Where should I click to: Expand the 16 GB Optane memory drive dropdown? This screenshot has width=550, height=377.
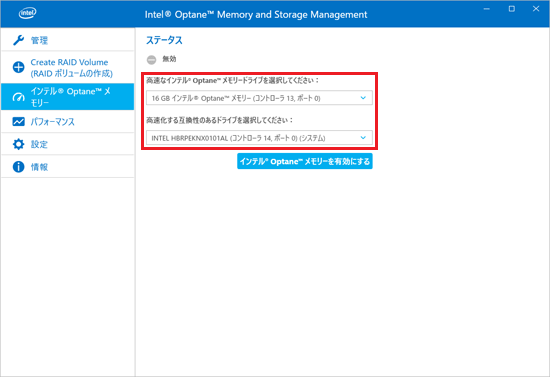tap(259, 98)
